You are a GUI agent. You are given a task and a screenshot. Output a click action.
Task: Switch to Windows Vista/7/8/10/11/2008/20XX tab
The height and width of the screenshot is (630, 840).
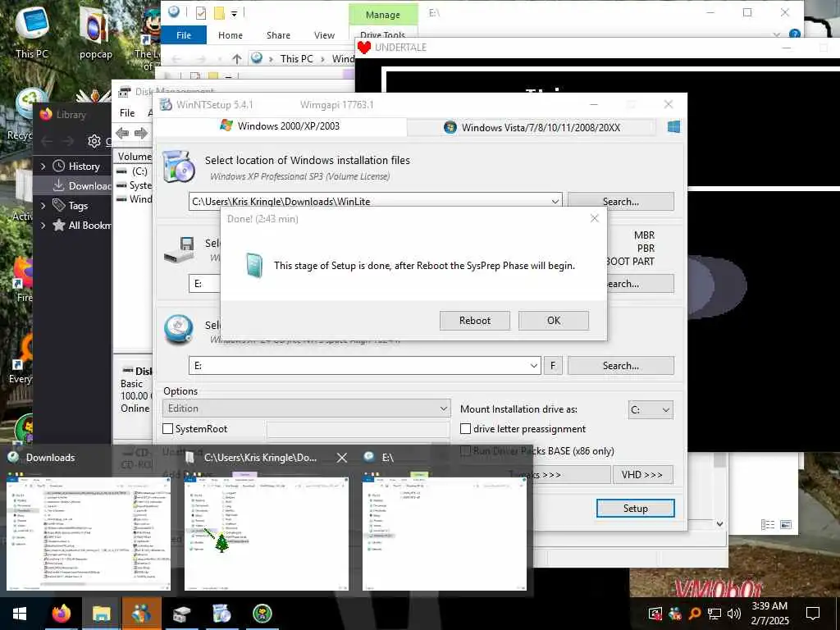[532, 127]
